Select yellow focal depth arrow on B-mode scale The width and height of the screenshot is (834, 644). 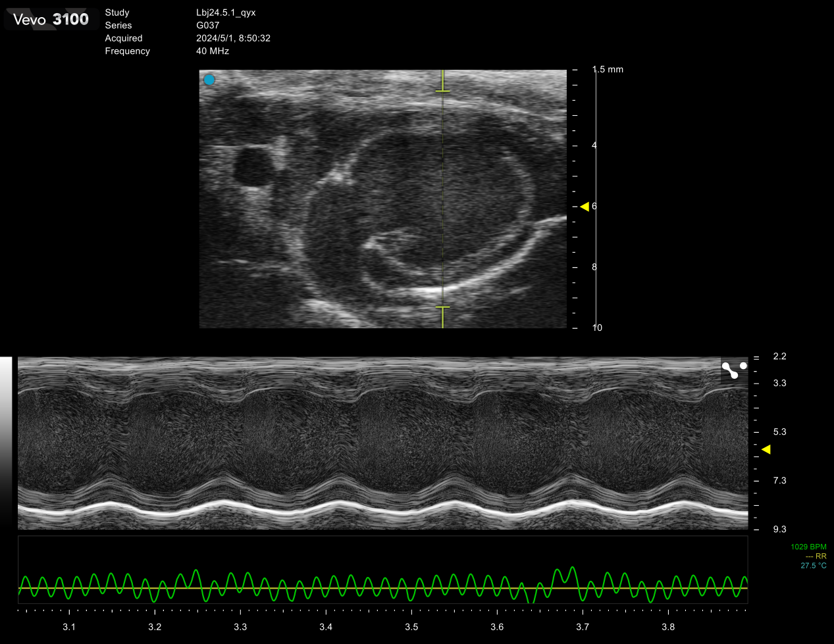584,207
